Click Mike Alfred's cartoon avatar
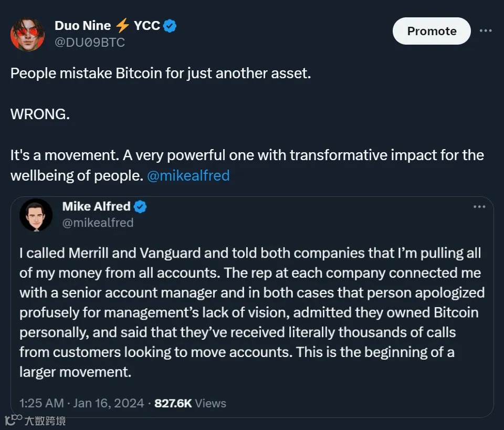 [36, 215]
